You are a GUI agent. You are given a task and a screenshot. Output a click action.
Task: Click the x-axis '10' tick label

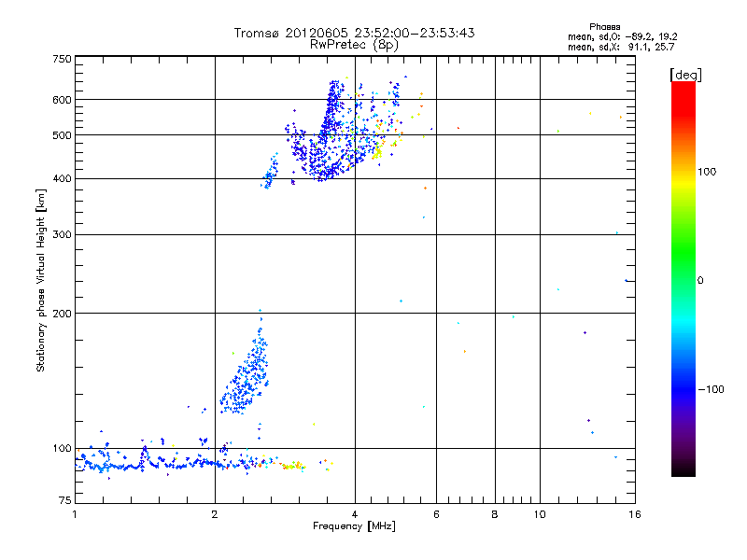540,514
